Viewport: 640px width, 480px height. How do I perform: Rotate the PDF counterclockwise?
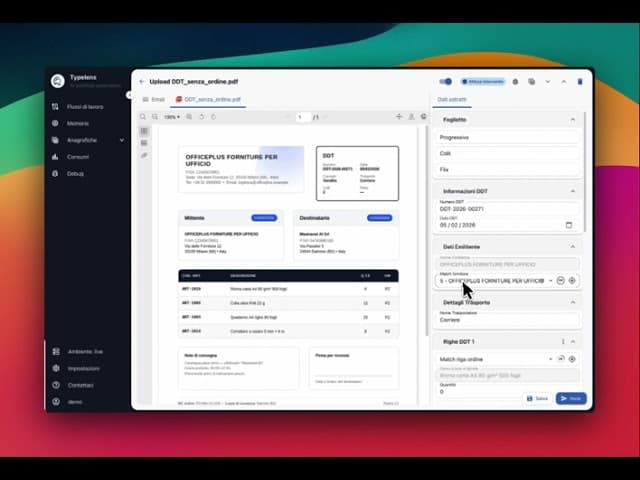pos(201,117)
